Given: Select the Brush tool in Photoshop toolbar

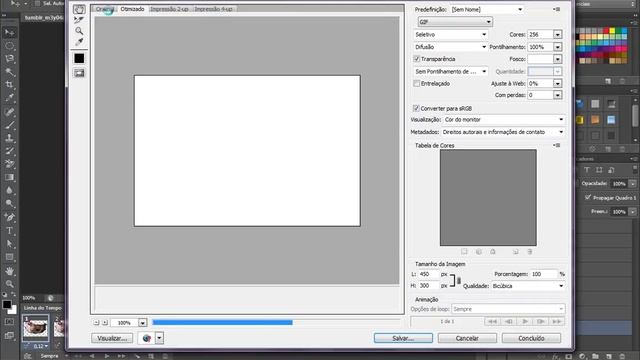Looking at the screenshot, I should click(9, 124).
